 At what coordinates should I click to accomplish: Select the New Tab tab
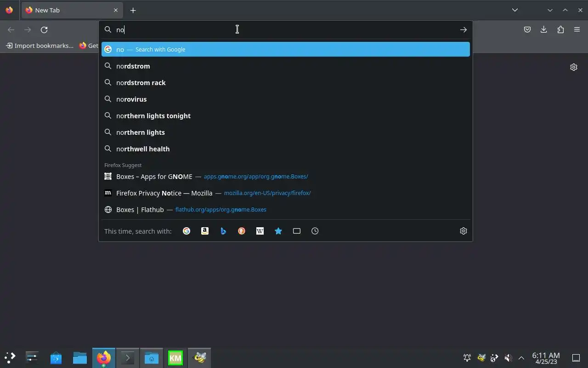pos(72,10)
